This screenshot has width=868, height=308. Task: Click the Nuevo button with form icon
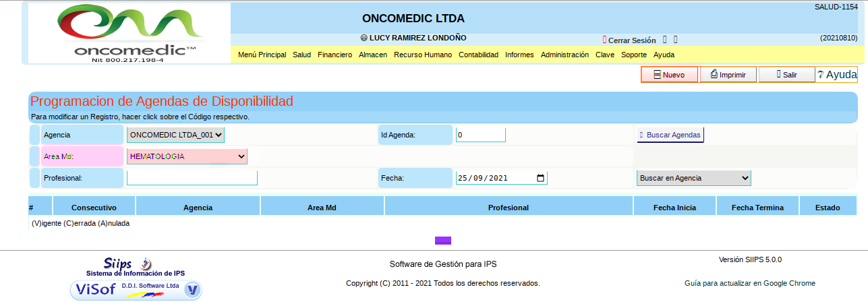coord(669,75)
